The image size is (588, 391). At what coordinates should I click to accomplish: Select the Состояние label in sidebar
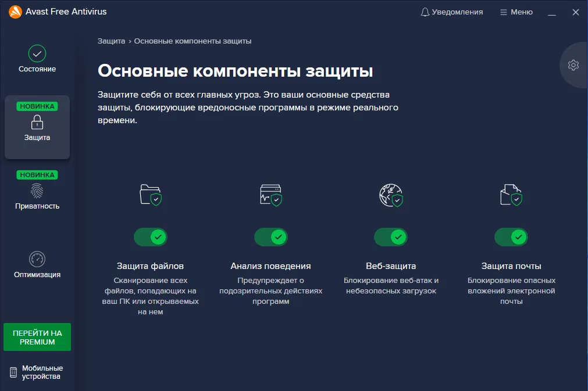coord(37,69)
